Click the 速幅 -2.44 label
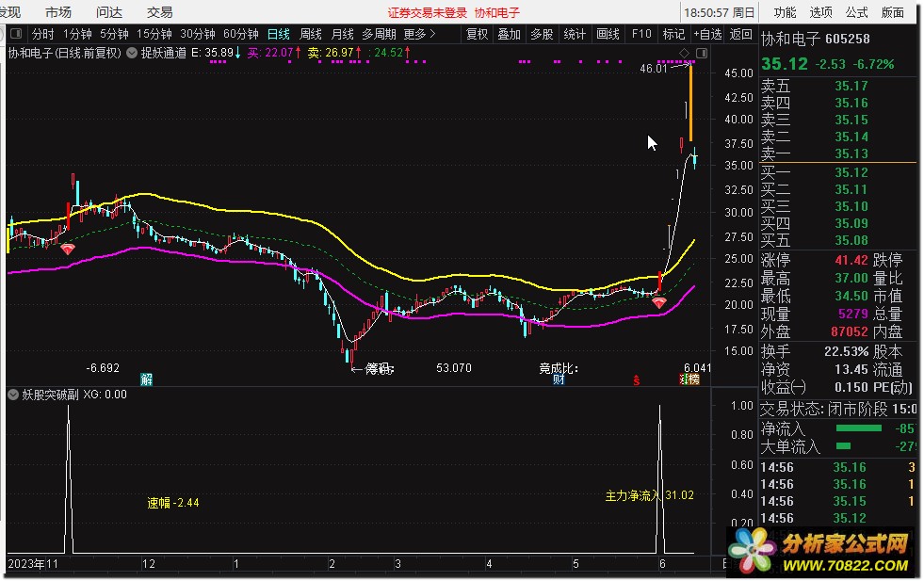The image size is (924, 581). pos(173,503)
